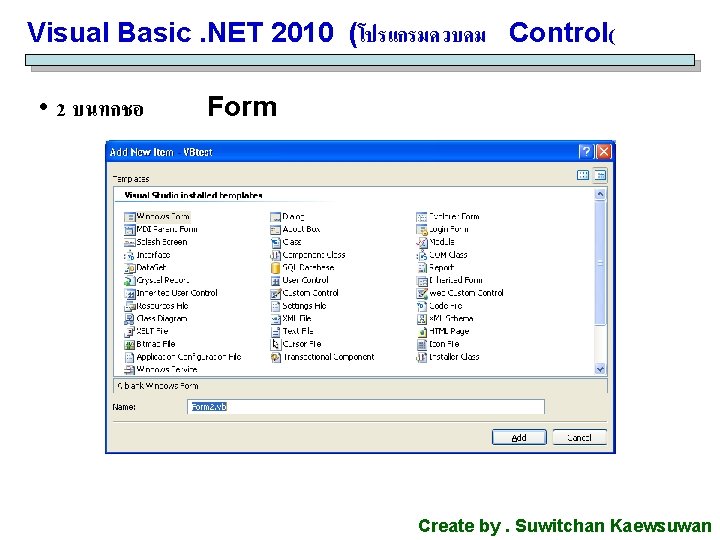Pick the Web Custom Control icon
This screenshot has width=720, height=540.
point(422,293)
